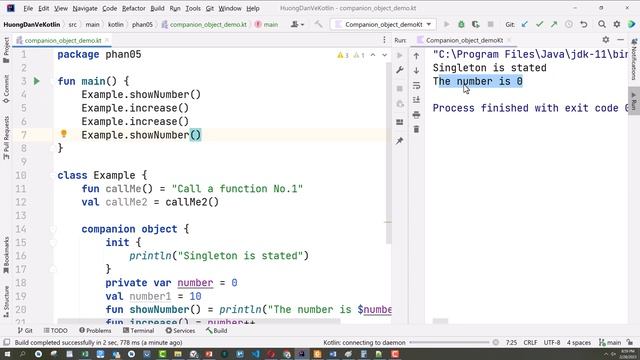Toggle Scroll to End in Run output

416,100
